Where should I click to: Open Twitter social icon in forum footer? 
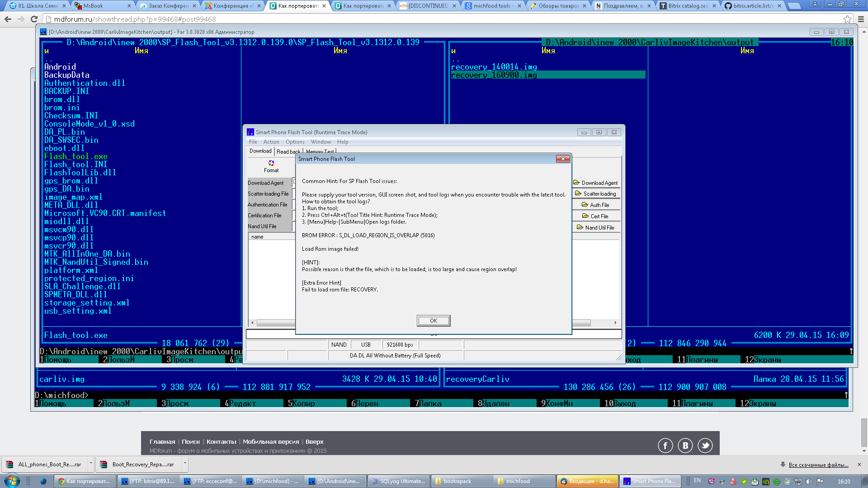705,446
